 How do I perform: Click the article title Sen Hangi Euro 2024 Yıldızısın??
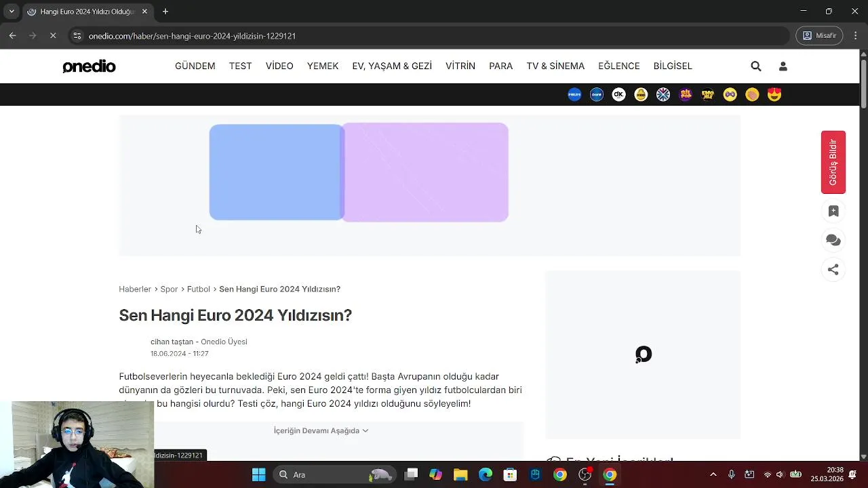tap(235, 315)
